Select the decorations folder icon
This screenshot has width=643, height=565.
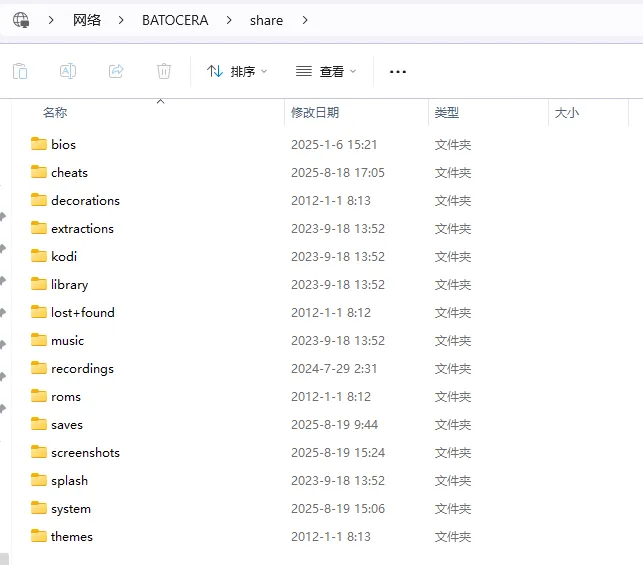coord(39,200)
